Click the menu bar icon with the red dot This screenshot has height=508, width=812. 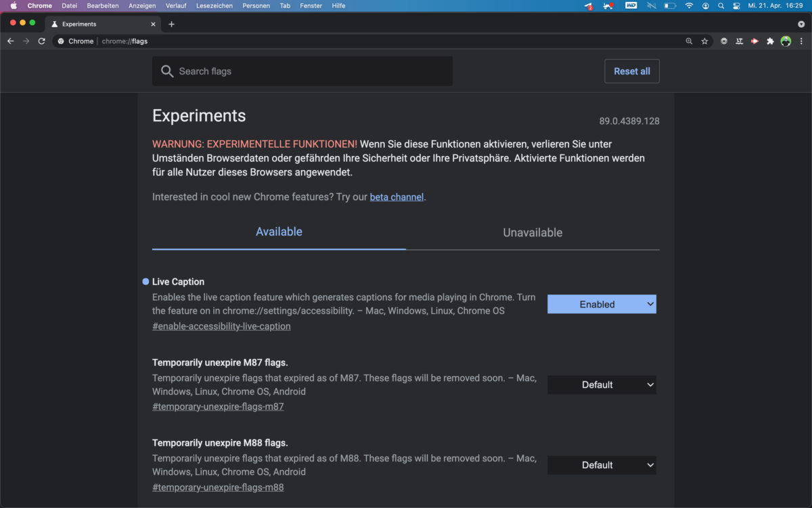608,5
